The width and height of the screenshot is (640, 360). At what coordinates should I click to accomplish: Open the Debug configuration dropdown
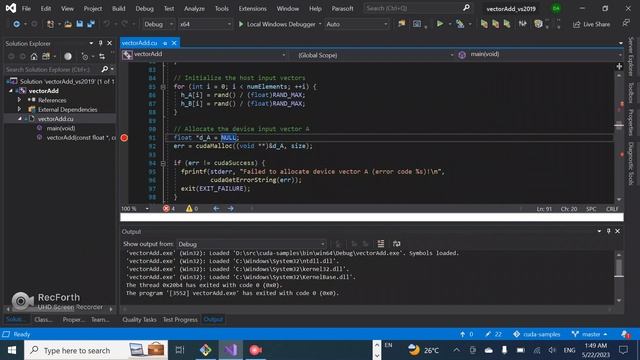tap(158, 24)
